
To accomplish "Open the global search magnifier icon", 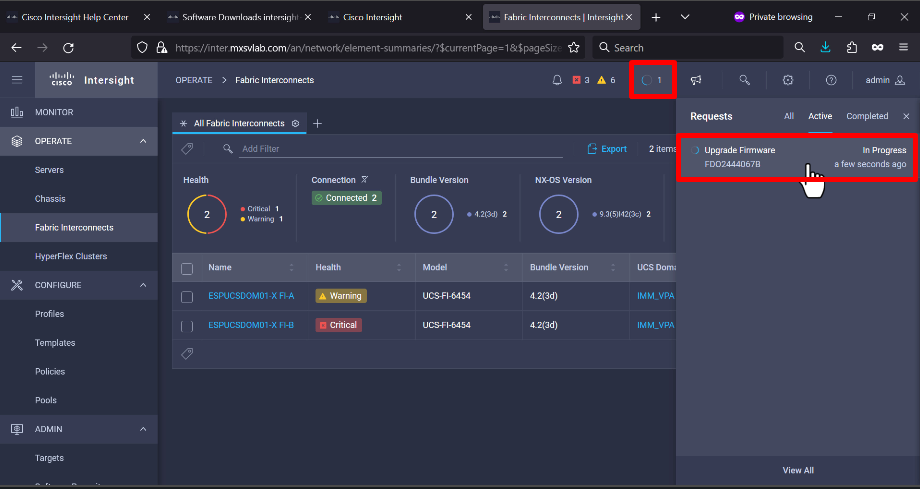I will [x=744, y=80].
